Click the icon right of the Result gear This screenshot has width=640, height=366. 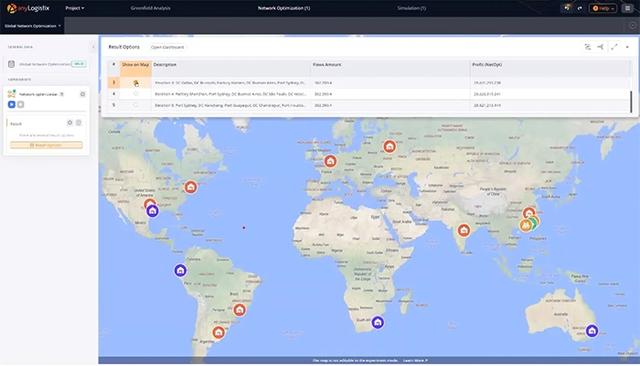point(79,123)
